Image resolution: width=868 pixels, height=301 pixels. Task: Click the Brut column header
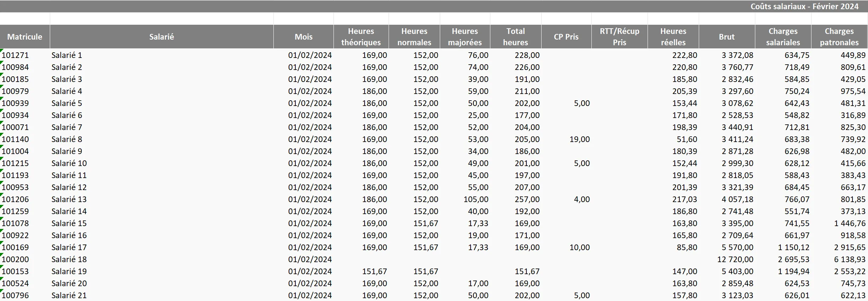pyautogui.click(x=727, y=37)
